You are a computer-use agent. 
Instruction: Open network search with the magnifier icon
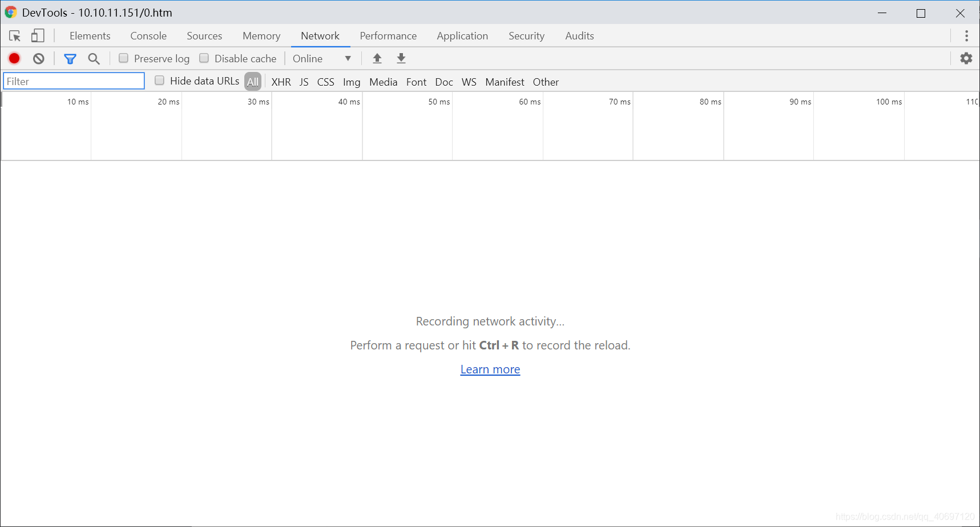(x=94, y=58)
